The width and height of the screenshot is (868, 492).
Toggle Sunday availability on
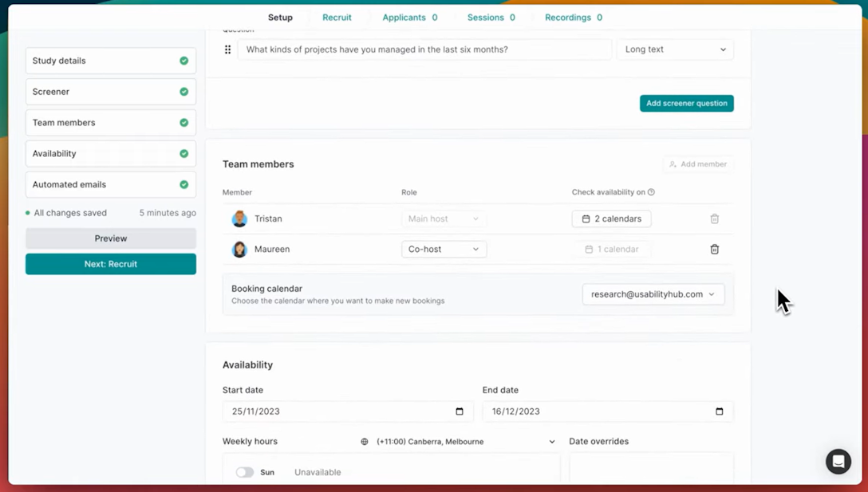(x=245, y=471)
